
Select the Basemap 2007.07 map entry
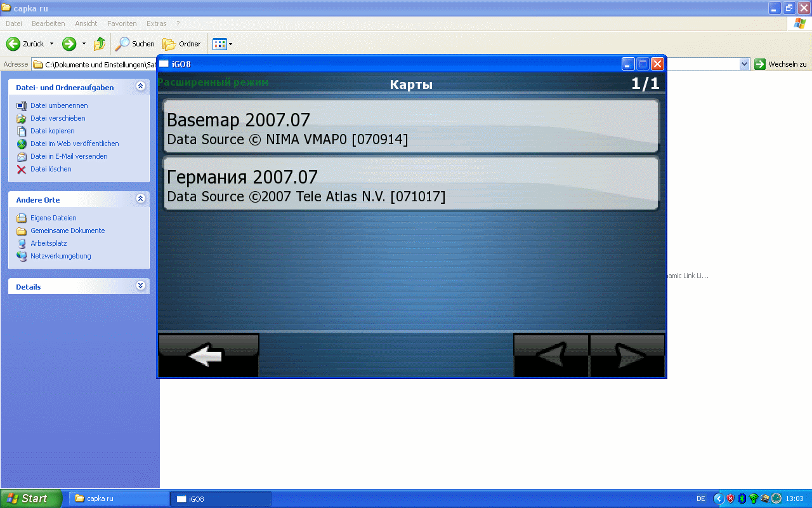click(x=410, y=126)
